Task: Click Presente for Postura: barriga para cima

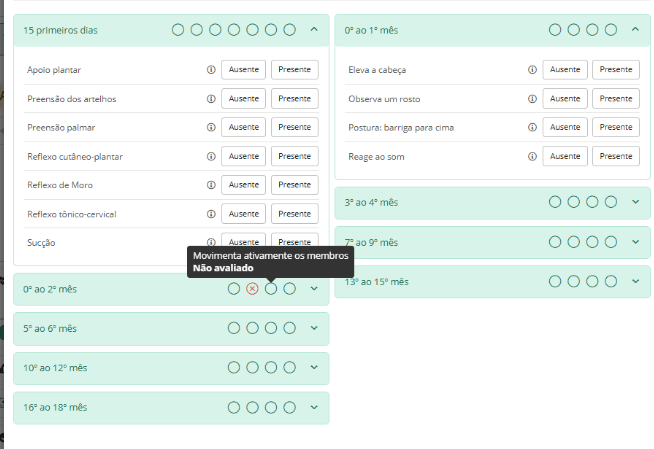Action: (x=615, y=128)
